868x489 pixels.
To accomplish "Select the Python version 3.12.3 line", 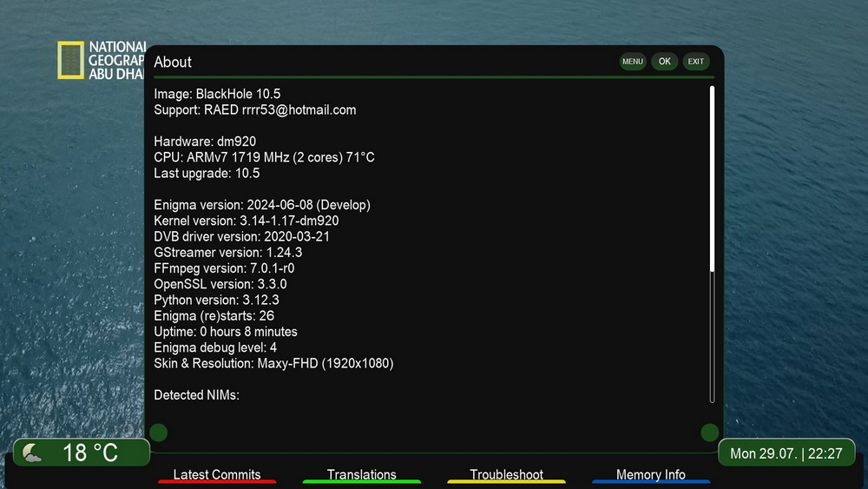I will (216, 301).
